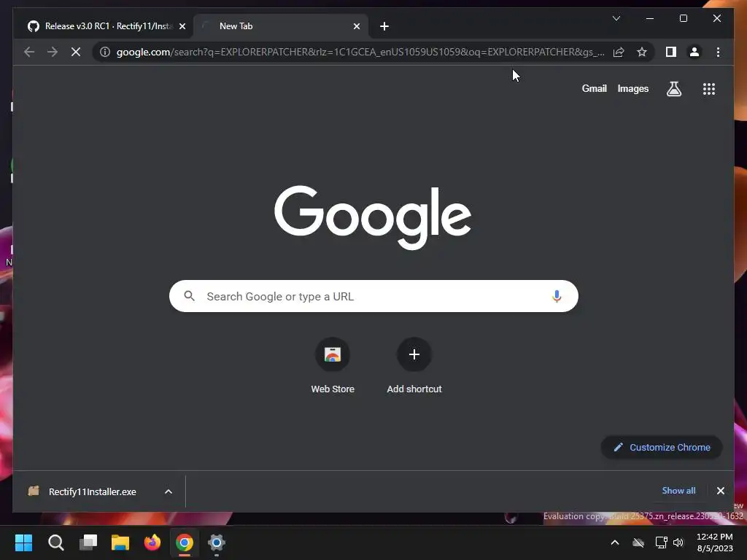Viewport: 747px width, 560px height.
Task: Open Chrome three-dot menu
Action: (x=718, y=52)
